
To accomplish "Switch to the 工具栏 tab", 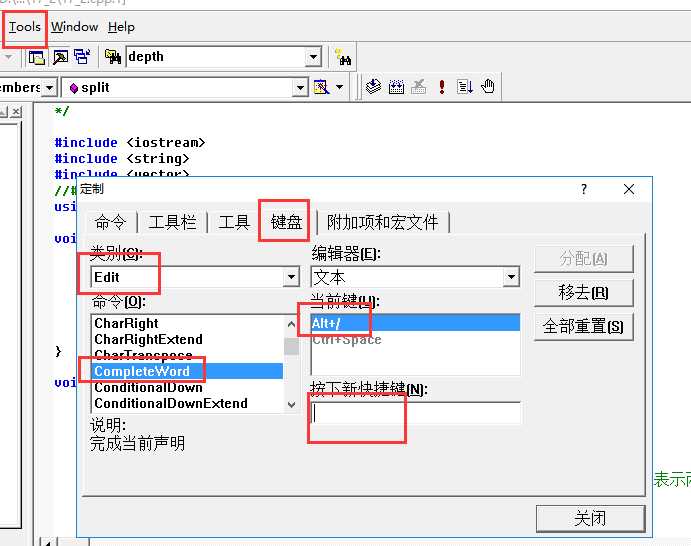I will point(172,222).
